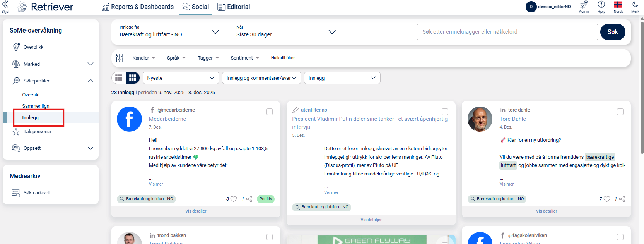Open the Hjelp info icon
Viewport: 644px width, 244px height.
coord(601,5)
